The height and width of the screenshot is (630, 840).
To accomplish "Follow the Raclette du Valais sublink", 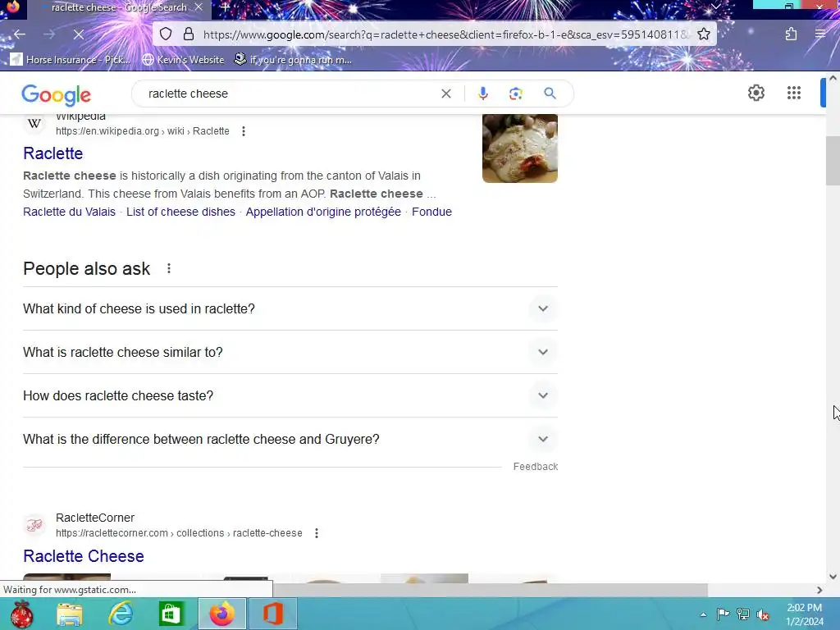I will click(x=69, y=212).
